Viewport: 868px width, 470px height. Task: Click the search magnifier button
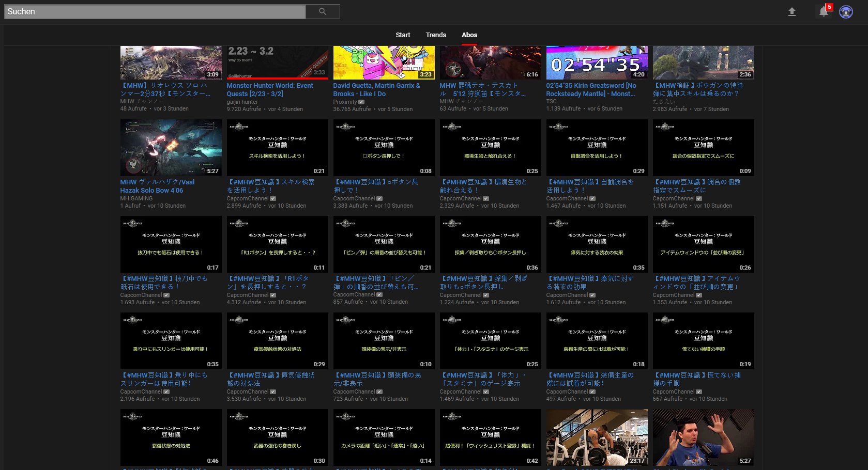pyautogui.click(x=323, y=11)
